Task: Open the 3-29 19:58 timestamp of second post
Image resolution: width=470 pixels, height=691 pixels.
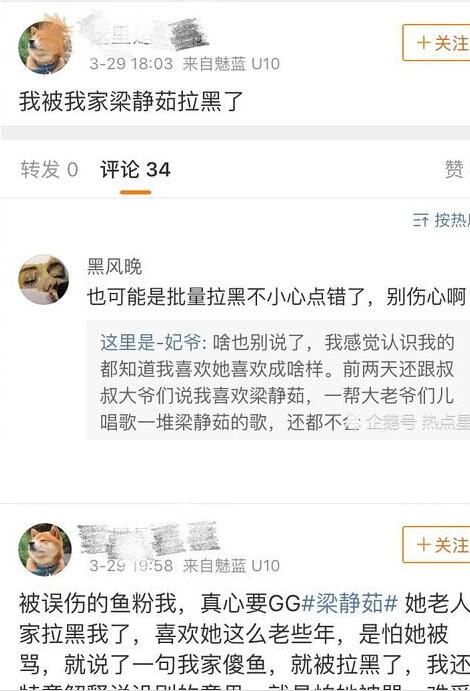Action: 131,565
